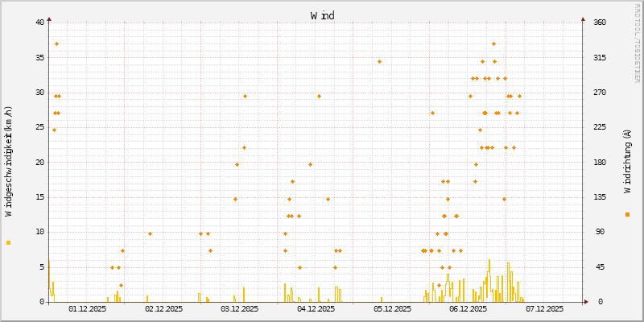Select the 03.12.2025 date label
644x322 pixels.
coord(240,308)
